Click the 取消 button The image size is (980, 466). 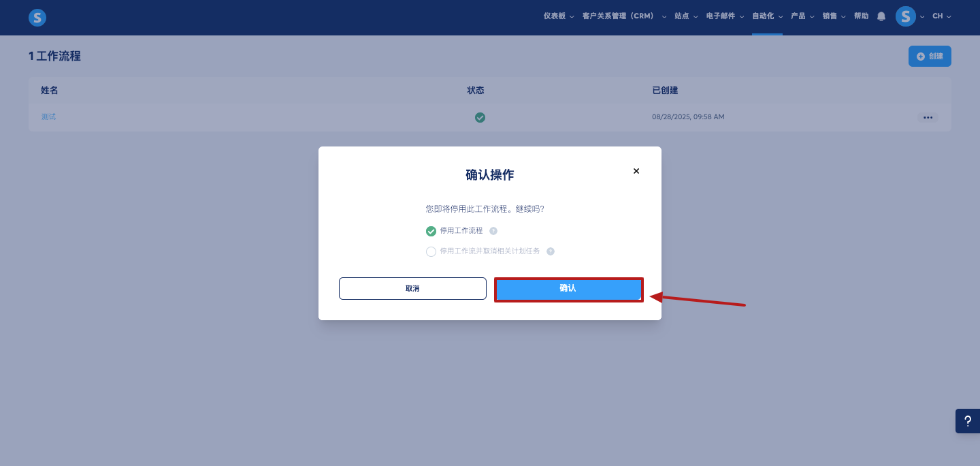412,288
